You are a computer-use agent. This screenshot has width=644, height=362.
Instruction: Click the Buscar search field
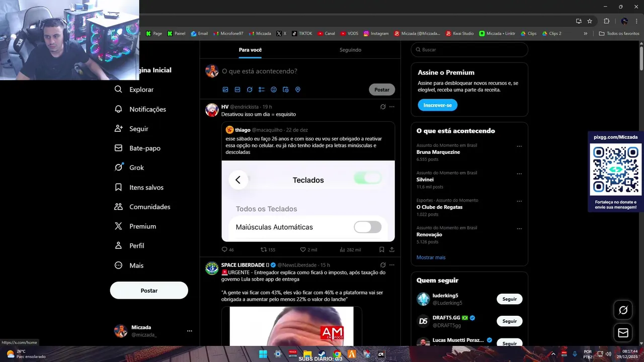(x=469, y=50)
